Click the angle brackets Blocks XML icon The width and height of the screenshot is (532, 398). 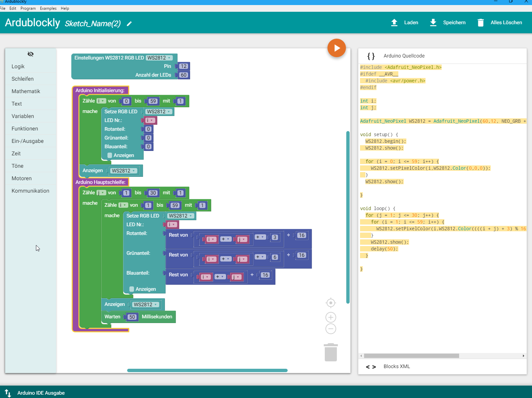pos(371,367)
